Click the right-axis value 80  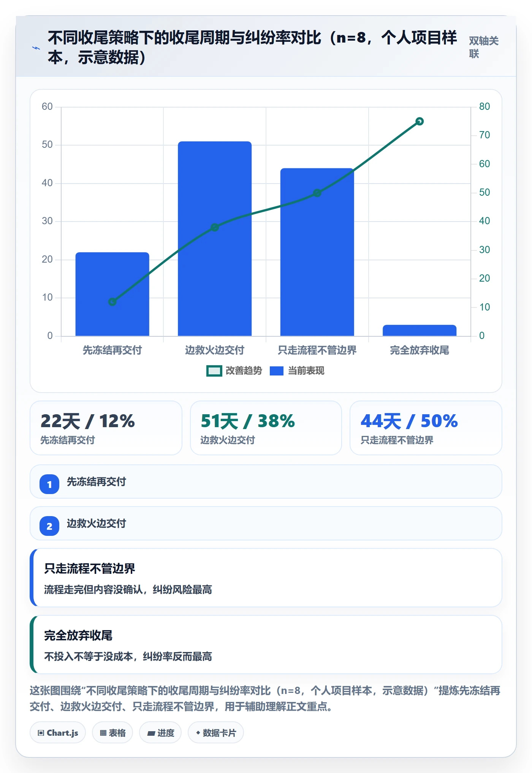click(x=484, y=106)
